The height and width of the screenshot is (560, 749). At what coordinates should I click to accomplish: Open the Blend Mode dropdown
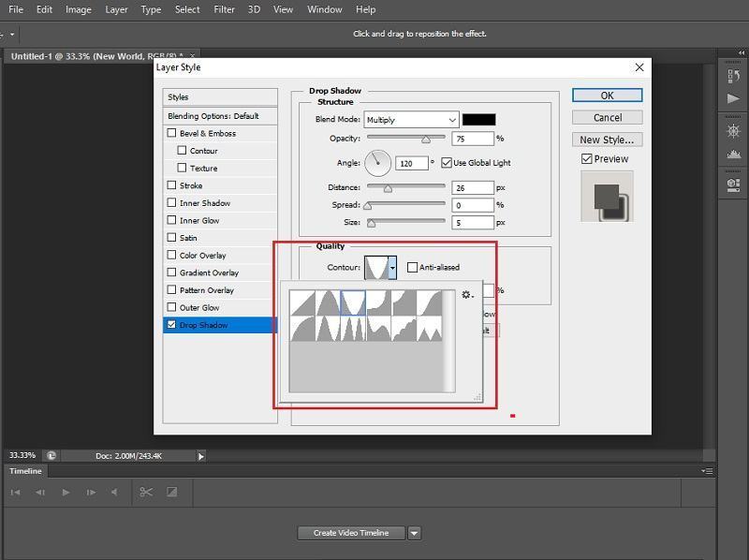[x=412, y=120]
